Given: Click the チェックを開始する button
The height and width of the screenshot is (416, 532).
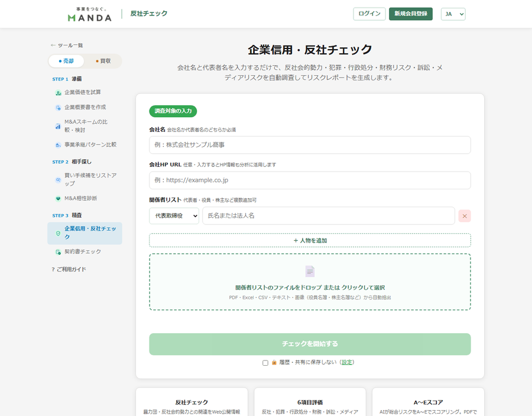Looking at the screenshot, I should 310,344.
